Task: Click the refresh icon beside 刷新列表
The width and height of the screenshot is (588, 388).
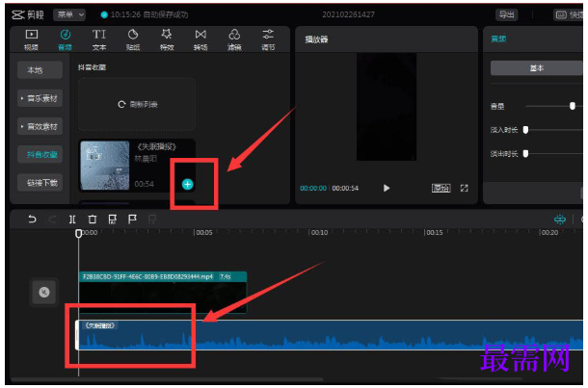Action: (121, 104)
